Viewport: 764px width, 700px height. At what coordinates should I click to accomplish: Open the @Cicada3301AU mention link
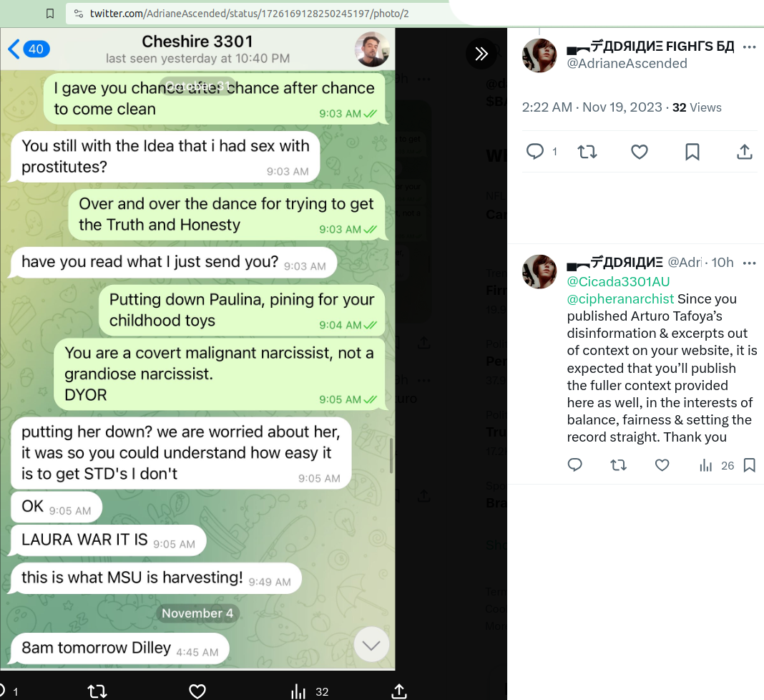point(618,282)
